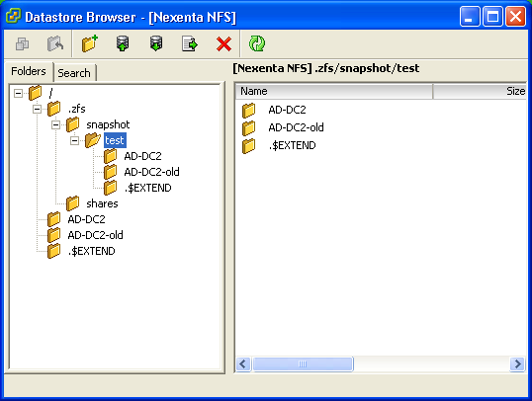Switch to the Search tab
This screenshot has width=532, height=401.
pyautogui.click(x=74, y=73)
